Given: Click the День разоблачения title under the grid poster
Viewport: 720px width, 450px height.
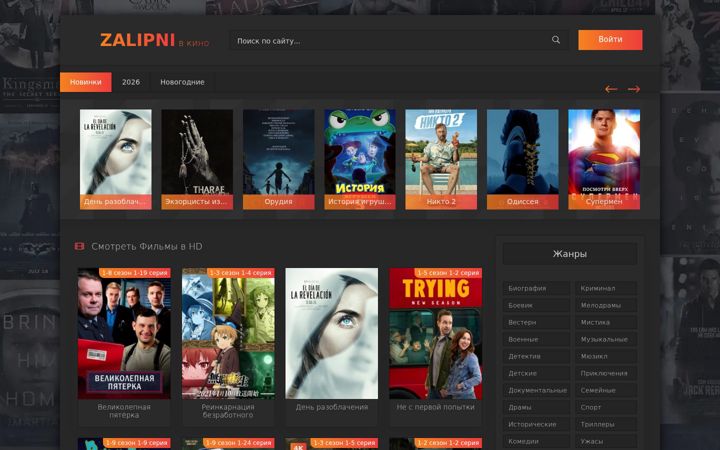Looking at the screenshot, I should coord(332,407).
